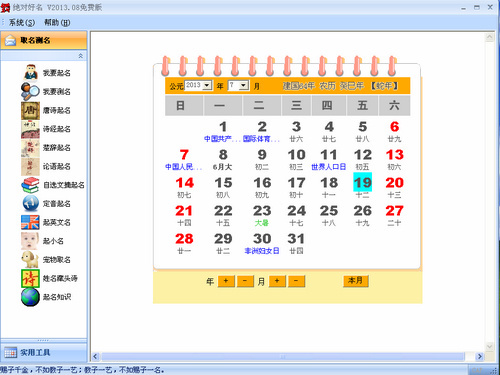This screenshot has width=500, height=375.
Task: Click the 【蛇年】 zodiac label
Action: pos(384,86)
